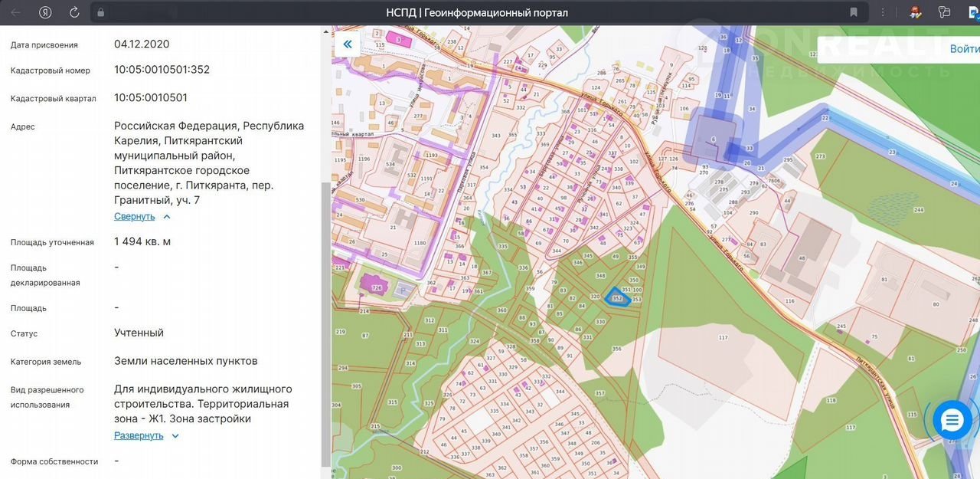Click the browser back arrow
Viewport: 980px width, 479px height.
point(15,12)
